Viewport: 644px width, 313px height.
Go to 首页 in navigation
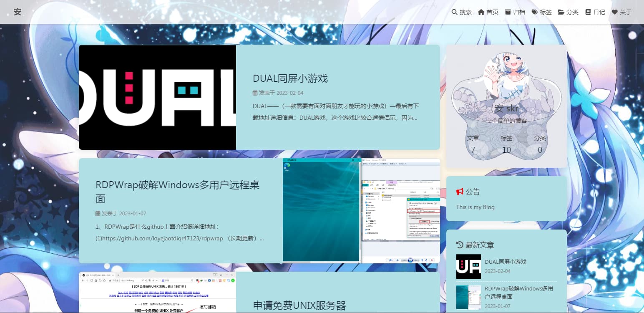pyautogui.click(x=488, y=12)
